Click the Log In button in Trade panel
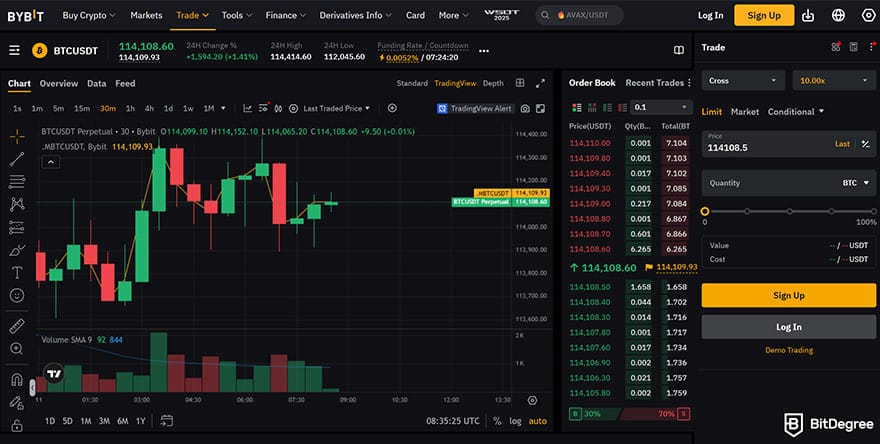The width and height of the screenshot is (880, 444). tap(789, 327)
